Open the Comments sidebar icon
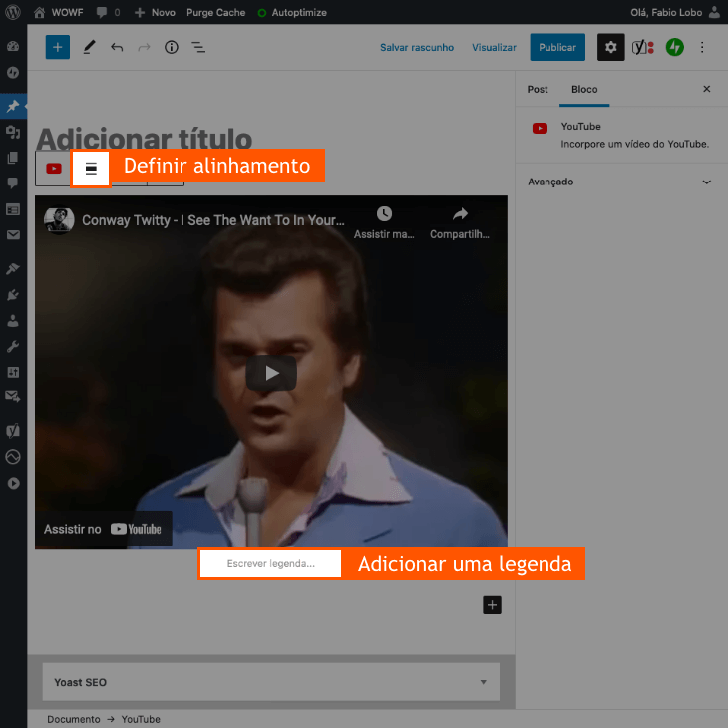Image resolution: width=728 pixels, height=728 pixels. point(13,182)
